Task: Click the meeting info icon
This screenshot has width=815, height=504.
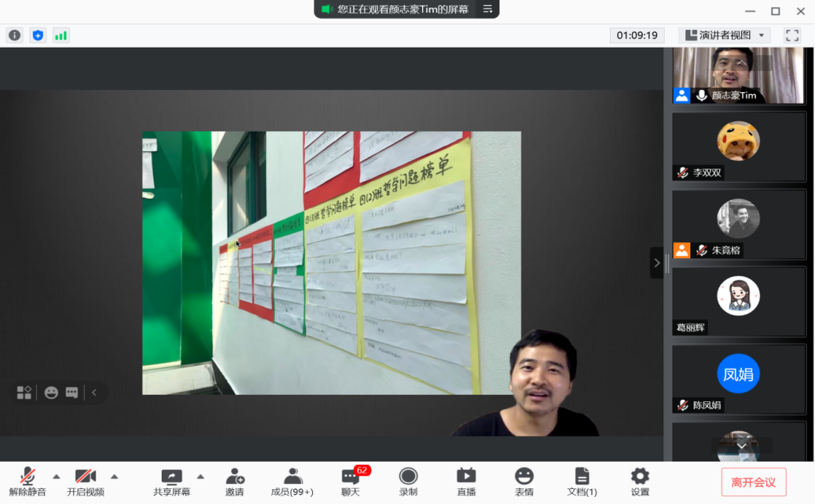Action: click(14, 35)
